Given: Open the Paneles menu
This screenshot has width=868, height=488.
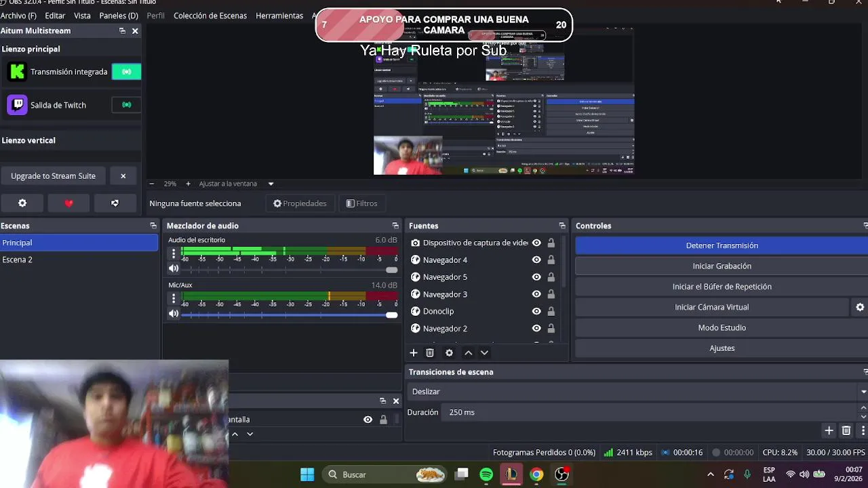Looking at the screenshot, I should point(119,16).
